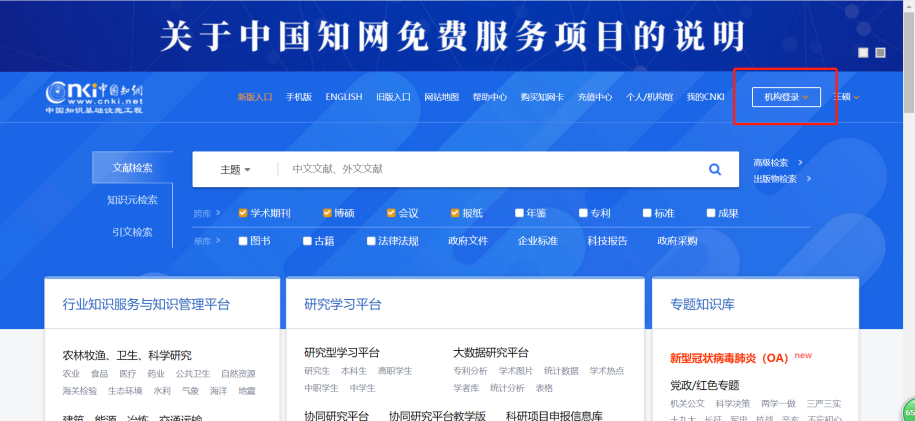Click the 政府文件 database link
The image size is (915, 421).
pyautogui.click(x=468, y=241)
